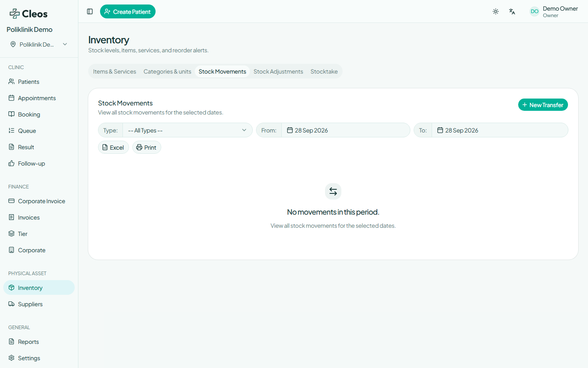The width and height of the screenshot is (588, 368).
Task: Open the Booking page
Action: point(39,114)
